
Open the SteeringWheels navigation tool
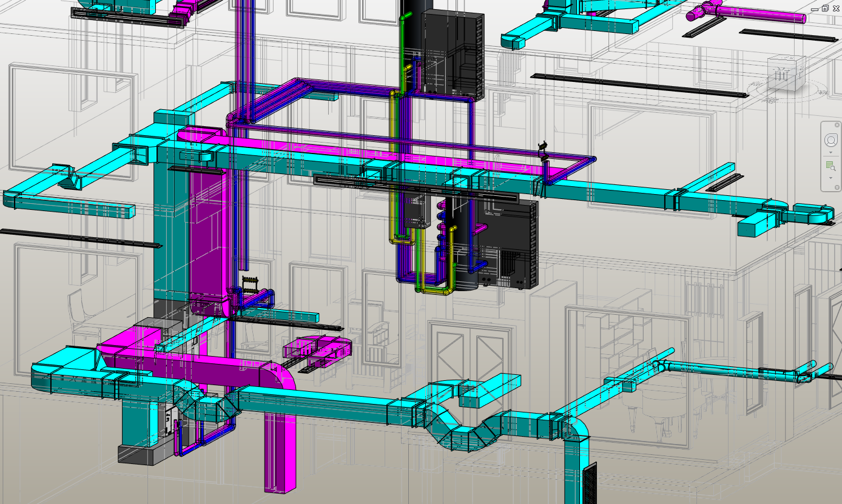pyautogui.click(x=830, y=141)
